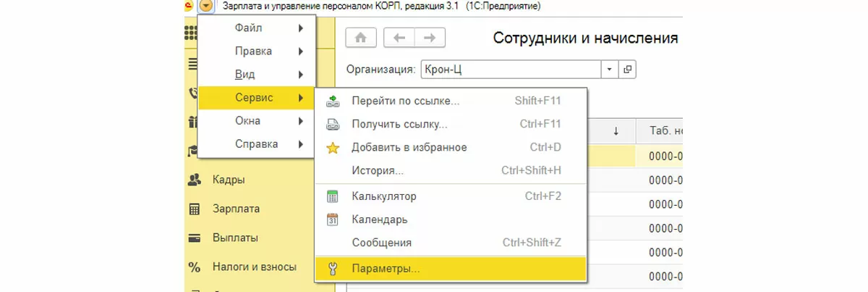Open the Параметры menu entry
Image resolution: width=868 pixels, height=292 pixels.
click(x=385, y=269)
